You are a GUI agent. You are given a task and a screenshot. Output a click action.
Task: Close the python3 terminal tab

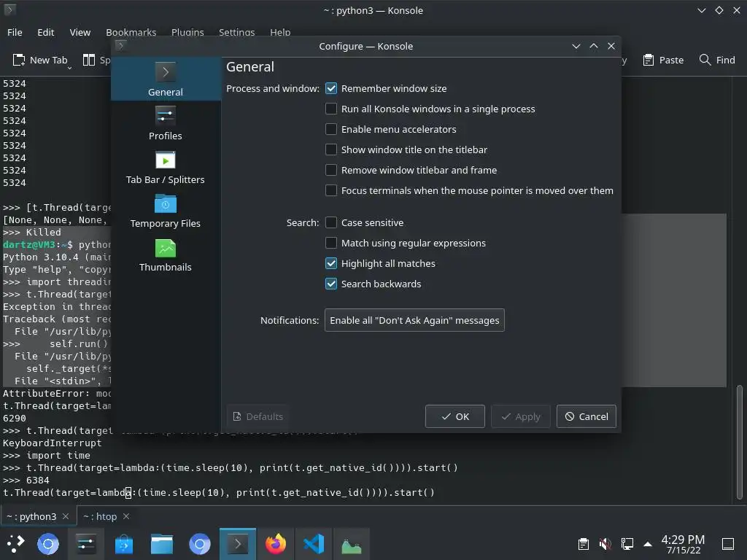pyautogui.click(x=66, y=516)
